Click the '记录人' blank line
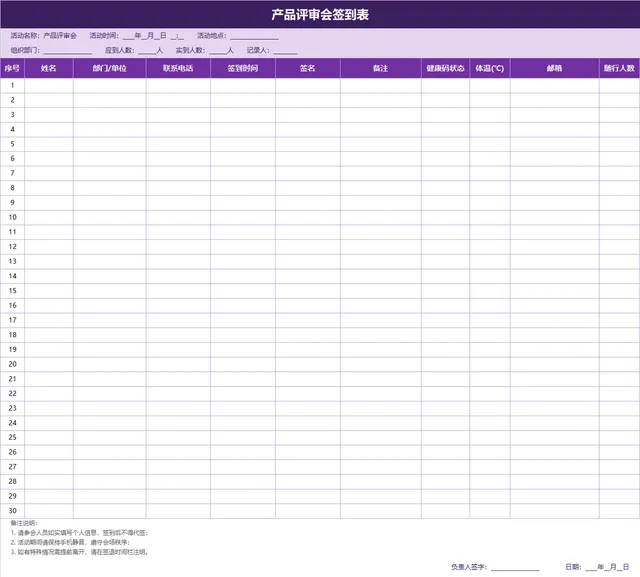 point(285,51)
